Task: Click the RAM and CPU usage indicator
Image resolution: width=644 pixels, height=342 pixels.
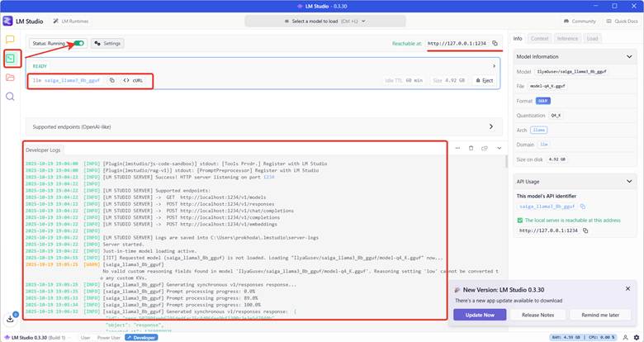Action: click(x=584, y=338)
